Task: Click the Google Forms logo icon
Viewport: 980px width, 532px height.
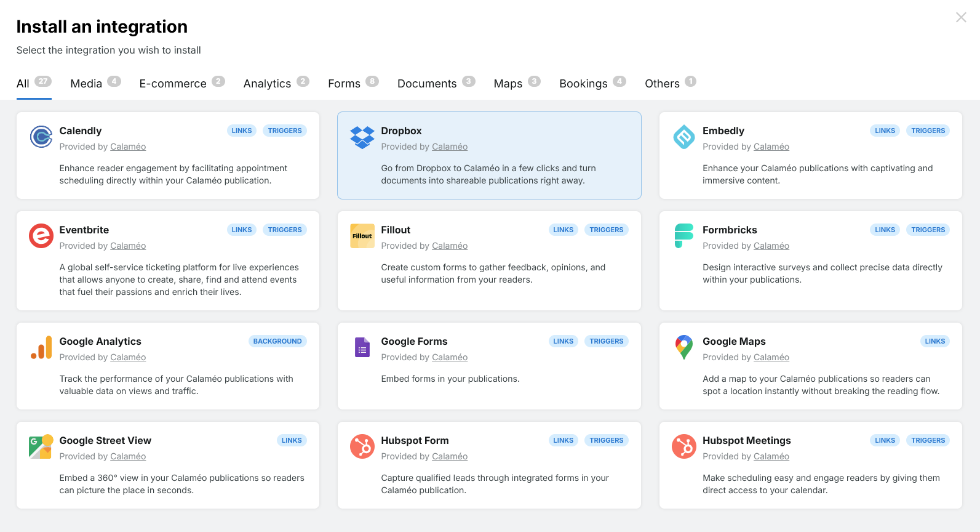Action: 362,347
